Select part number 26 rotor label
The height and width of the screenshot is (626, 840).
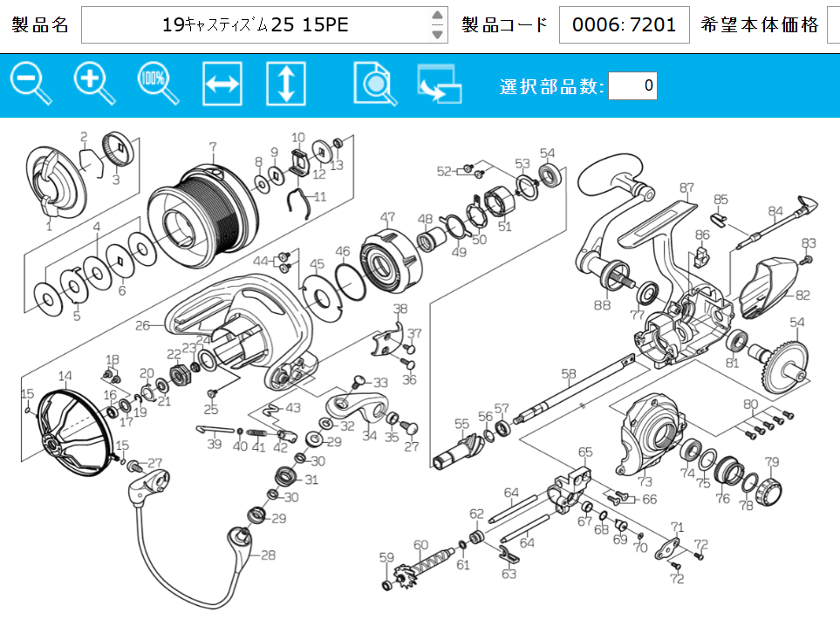[142, 325]
